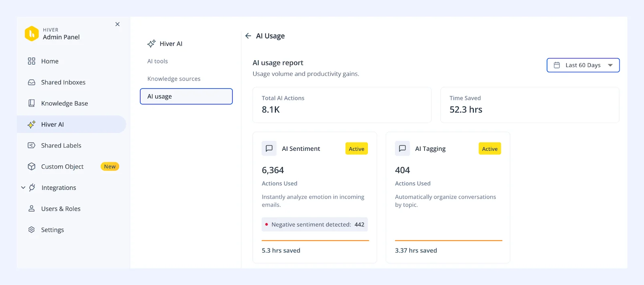The image size is (644, 285).
Task: Click the Total AI Actions card
Action: click(342, 105)
